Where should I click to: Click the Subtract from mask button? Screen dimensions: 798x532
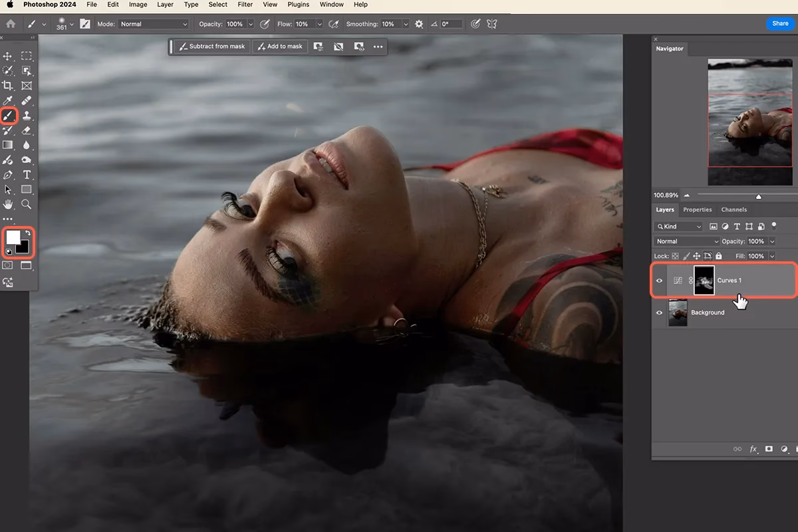click(211, 47)
